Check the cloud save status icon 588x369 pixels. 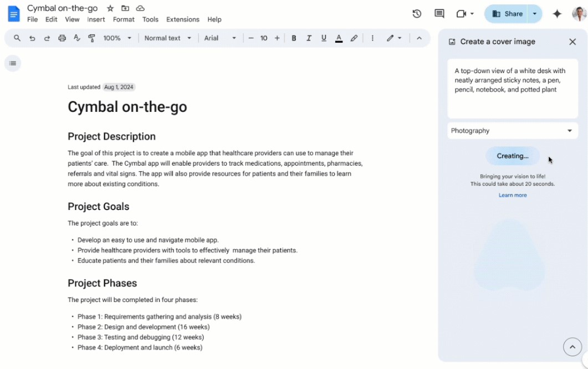click(140, 8)
